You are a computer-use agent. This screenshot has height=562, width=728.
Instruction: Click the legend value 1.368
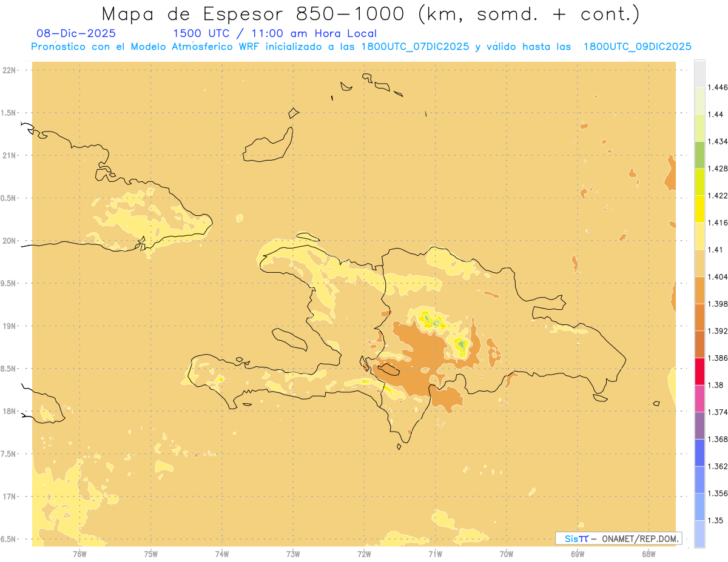tap(719, 439)
